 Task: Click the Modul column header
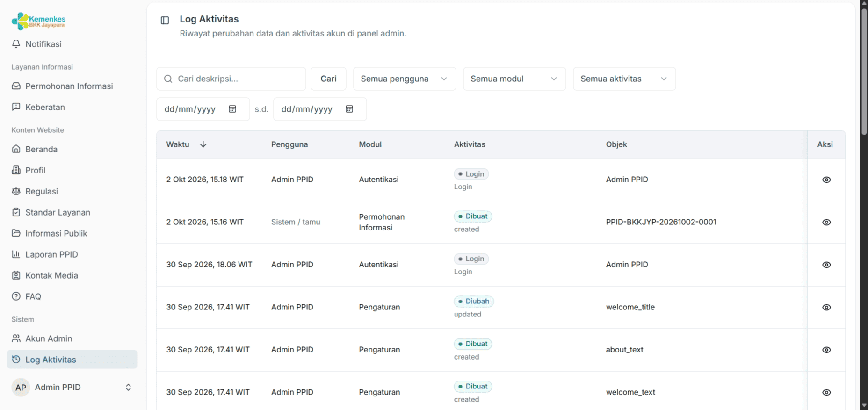pyautogui.click(x=370, y=144)
